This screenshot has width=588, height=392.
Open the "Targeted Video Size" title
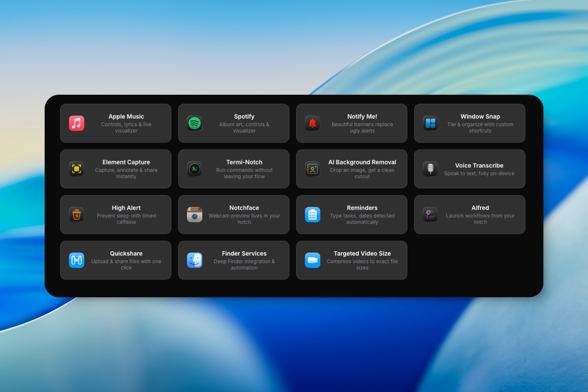click(362, 254)
